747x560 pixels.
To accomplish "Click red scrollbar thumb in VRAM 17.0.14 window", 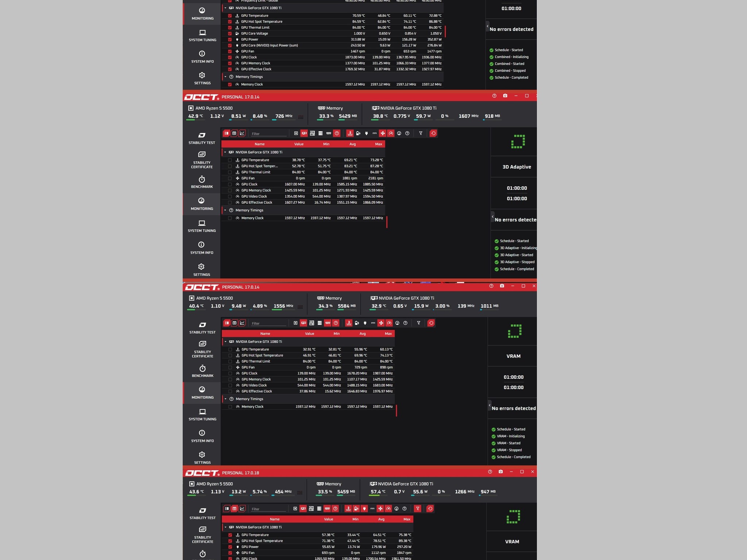I will pos(396,411).
